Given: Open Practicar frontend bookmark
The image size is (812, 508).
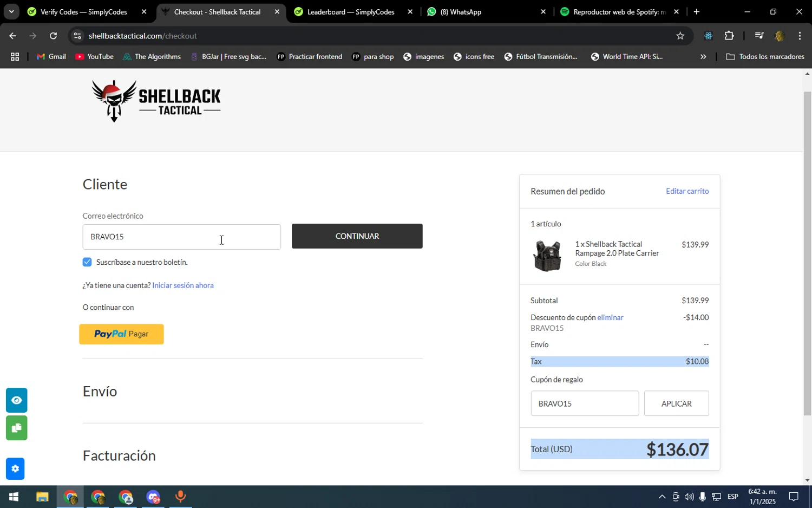Looking at the screenshot, I should (x=310, y=56).
